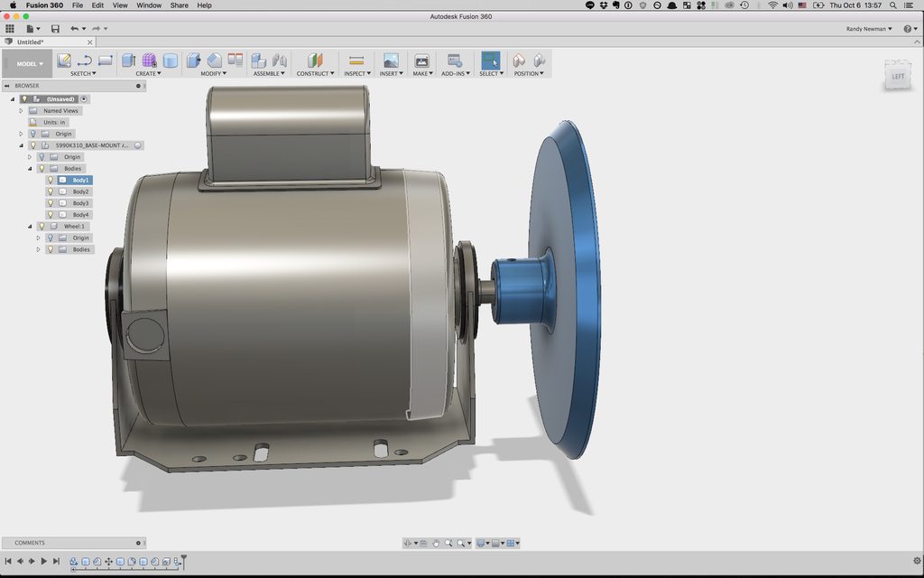
Task: Click the Create Sketch icon
Action: tap(64, 61)
